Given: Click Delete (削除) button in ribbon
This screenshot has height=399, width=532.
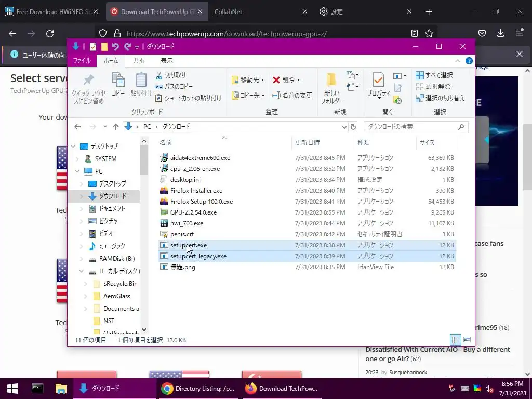Looking at the screenshot, I should tap(286, 79).
